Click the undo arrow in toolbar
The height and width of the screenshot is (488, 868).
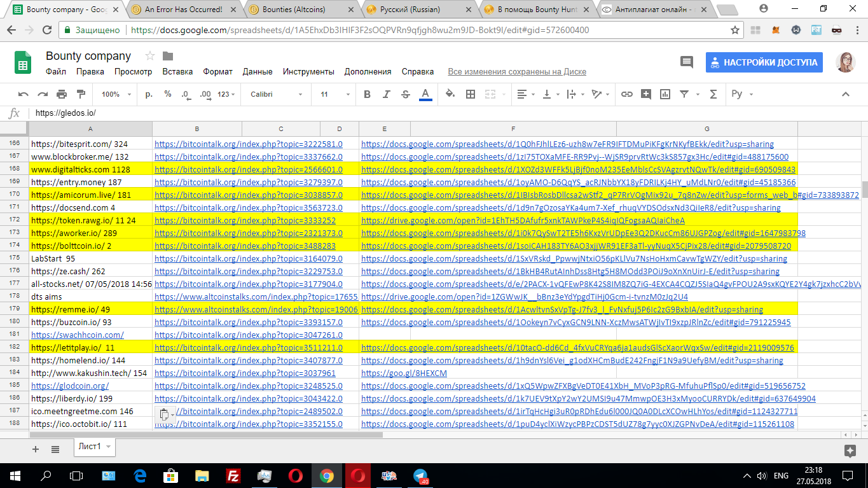coord(24,94)
